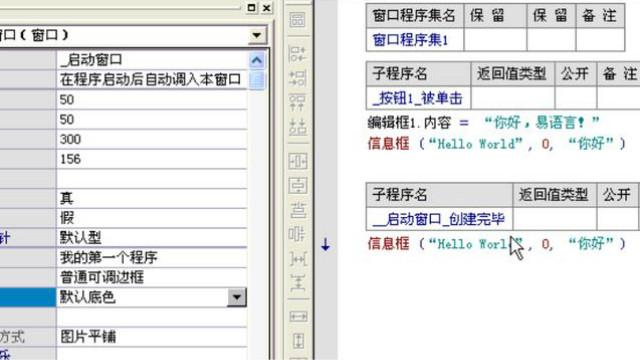Click the blue arrow marker in the code gutter
This screenshot has width=640, height=360.
point(325,245)
